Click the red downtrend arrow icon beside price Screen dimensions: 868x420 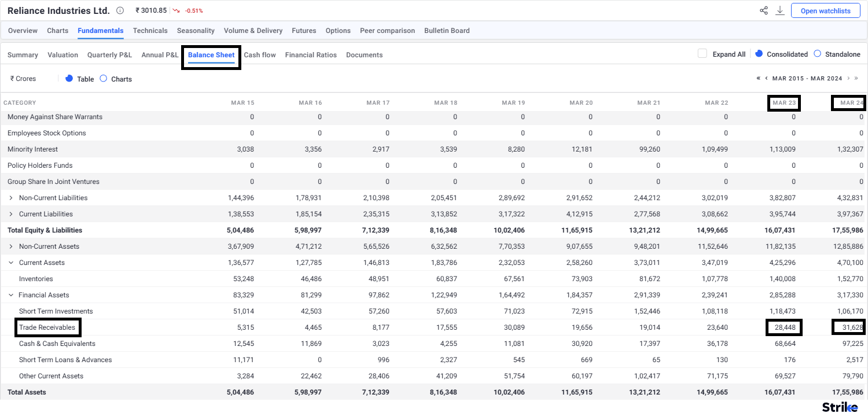click(x=176, y=11)
